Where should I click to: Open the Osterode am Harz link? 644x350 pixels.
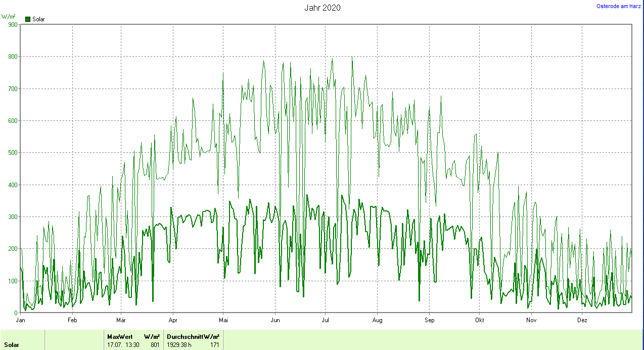tap(619, 6)
